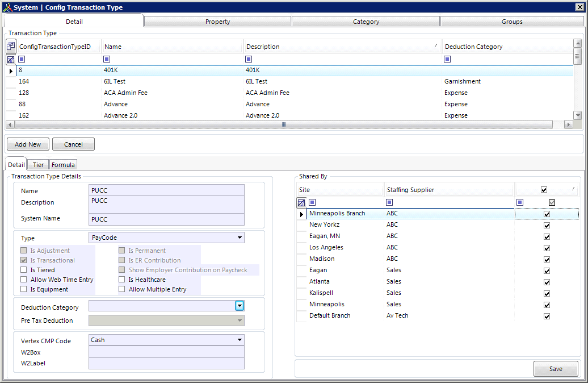Image resolution: width=588 pixels, height=383 pixels.
Task: Uncheck the New Yorkz shared checkbox
Action: pos(547,225)
